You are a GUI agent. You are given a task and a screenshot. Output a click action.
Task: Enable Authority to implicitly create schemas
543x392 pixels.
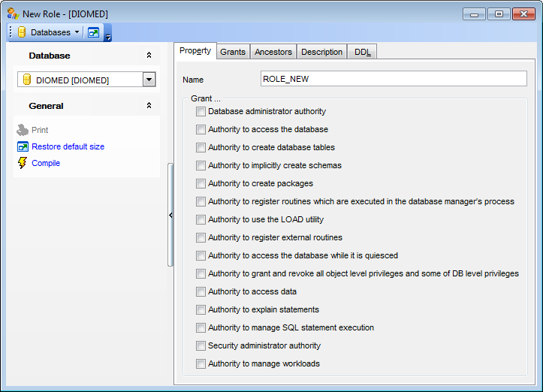201,165
